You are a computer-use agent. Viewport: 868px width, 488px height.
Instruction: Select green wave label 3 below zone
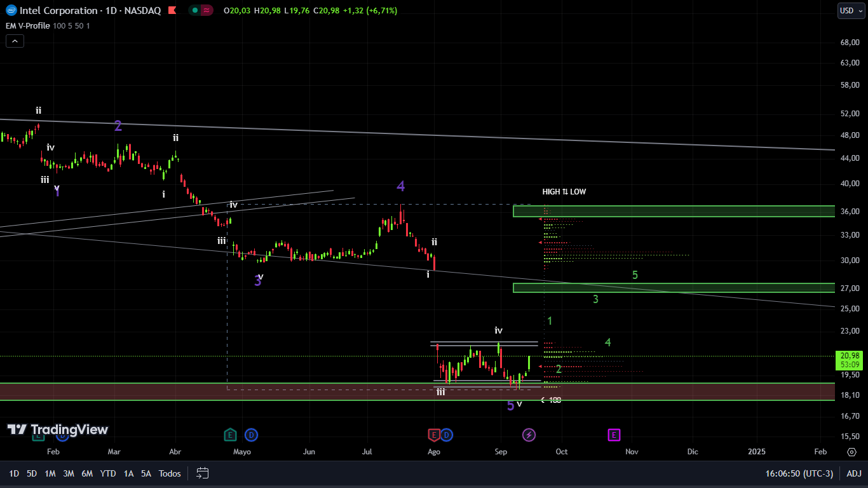tap(595, 299)
